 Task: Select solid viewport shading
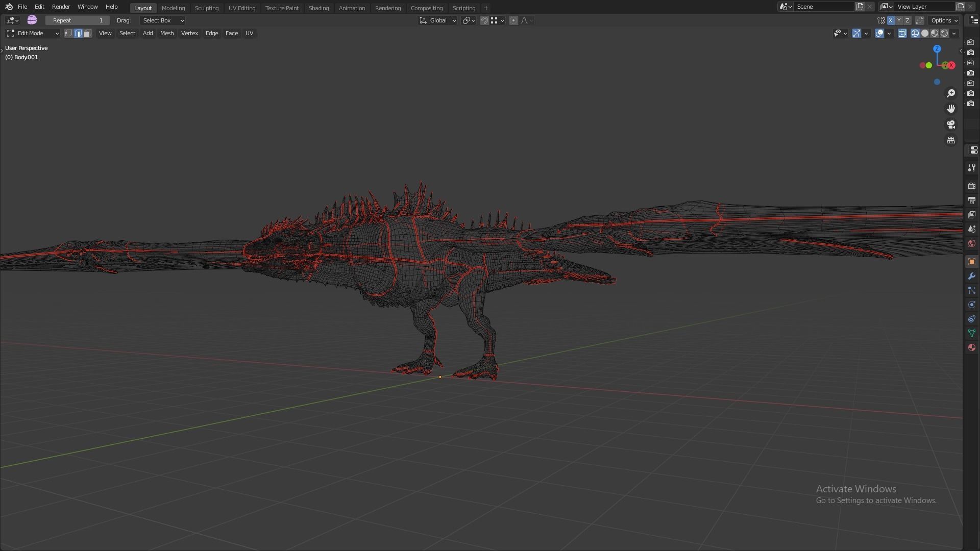tap(925, 33)
